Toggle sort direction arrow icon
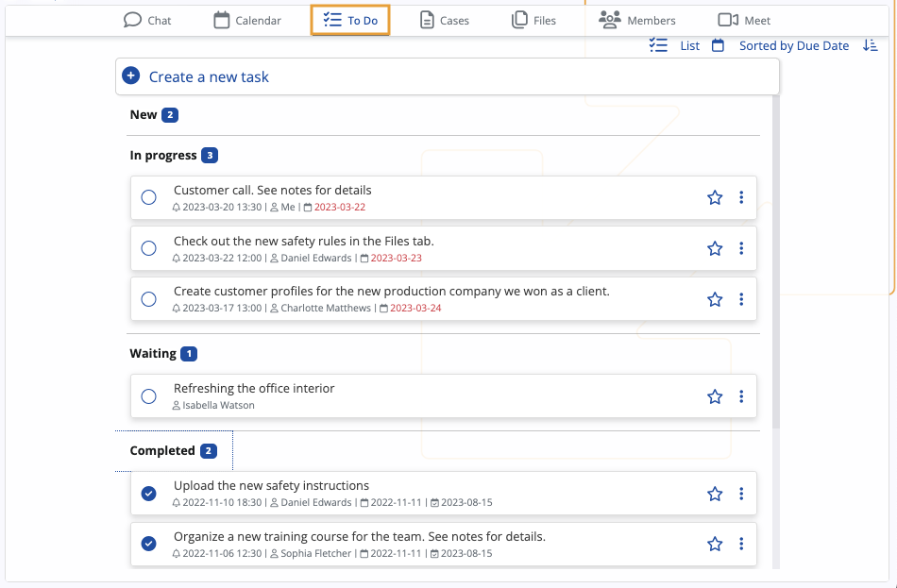Image resolution: width=897 pixels, height=588 pixels. tap(871, 45)
